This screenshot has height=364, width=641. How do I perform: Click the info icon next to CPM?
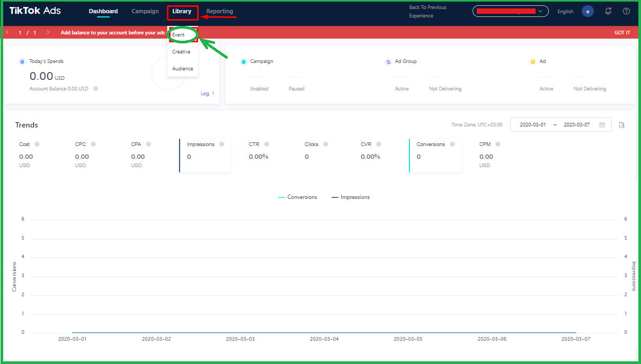point(498,144)
